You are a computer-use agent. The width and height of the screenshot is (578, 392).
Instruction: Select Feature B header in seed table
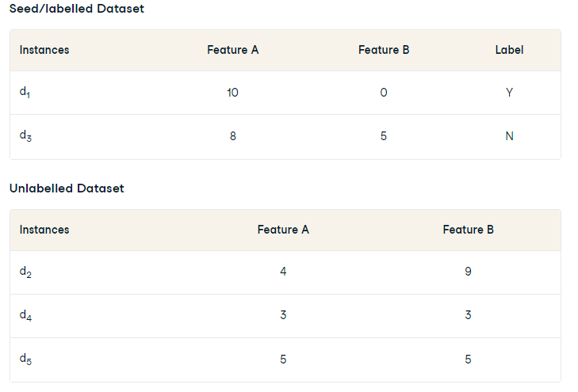coord(384,50)
